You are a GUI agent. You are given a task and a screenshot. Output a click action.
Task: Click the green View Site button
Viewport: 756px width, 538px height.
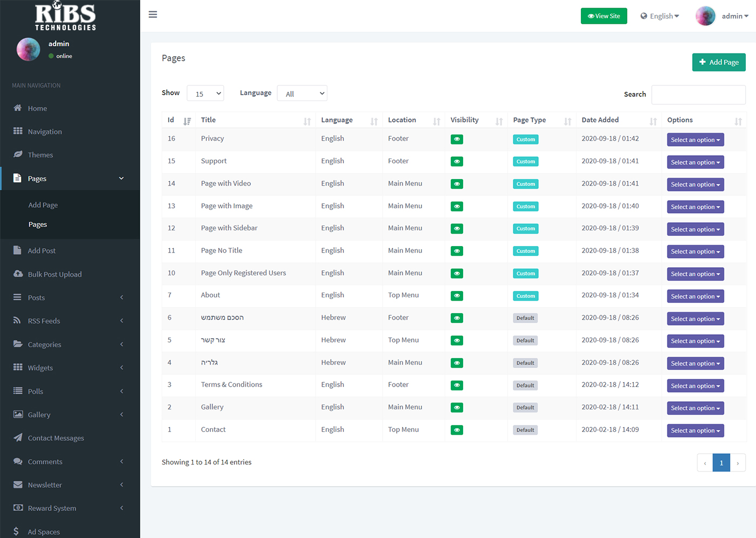coord(604,16)
